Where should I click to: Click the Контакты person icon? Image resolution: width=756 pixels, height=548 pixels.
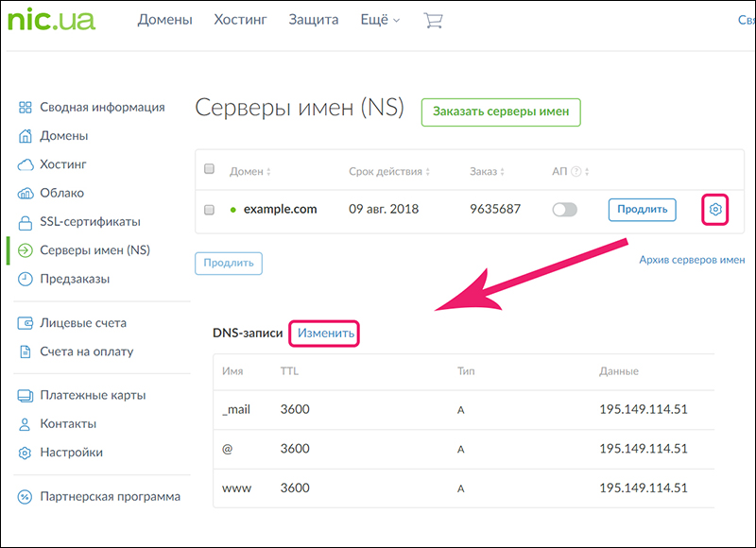tap(26, 424)
